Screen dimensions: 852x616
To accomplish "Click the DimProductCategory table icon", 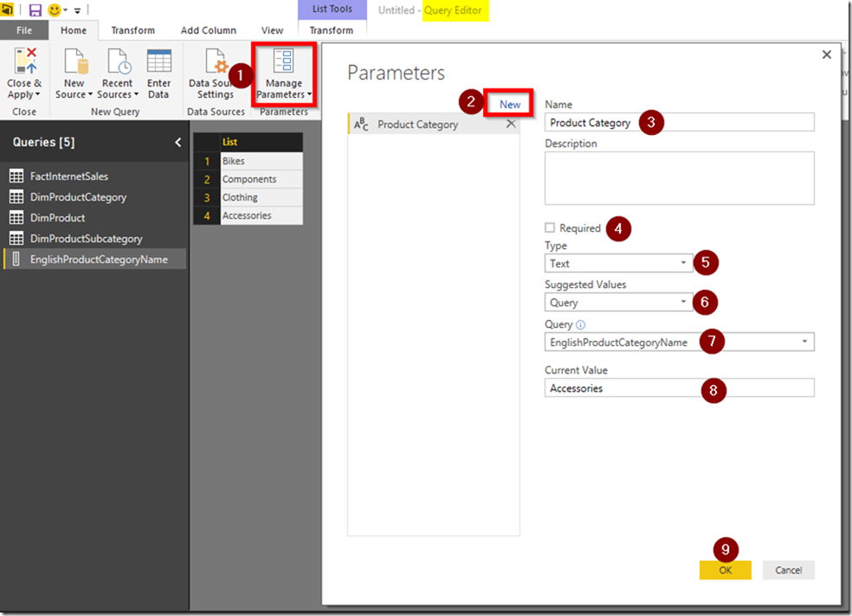I will click(x=16, y=196).
